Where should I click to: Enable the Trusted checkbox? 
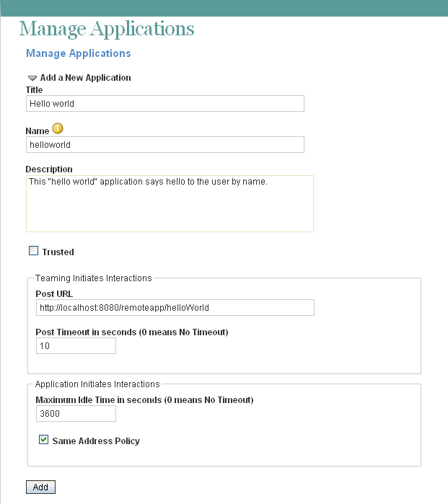click(x=33, y=252)
